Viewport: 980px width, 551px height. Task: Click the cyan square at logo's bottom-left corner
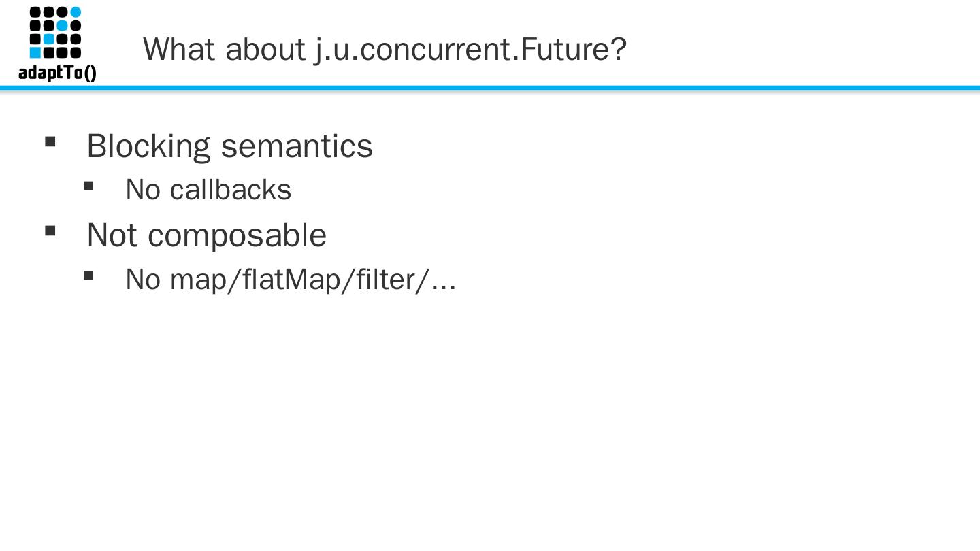point(35,52)
